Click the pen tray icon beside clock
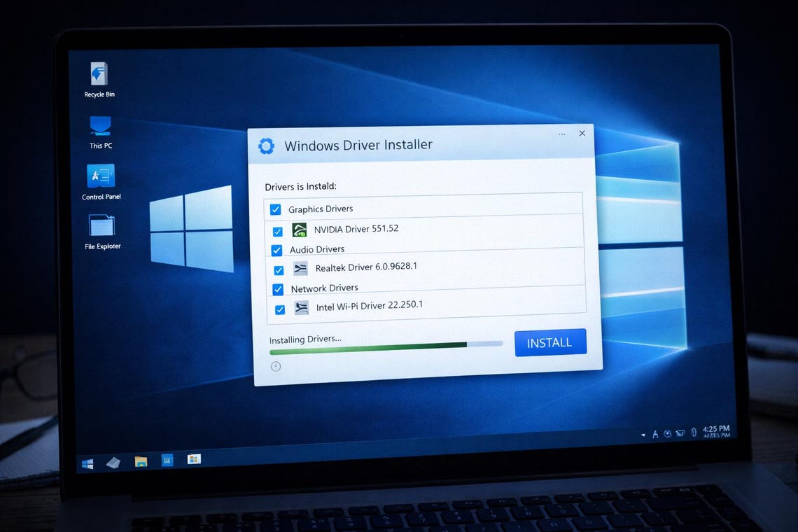The image size is (798, 532). click(694, 432)
